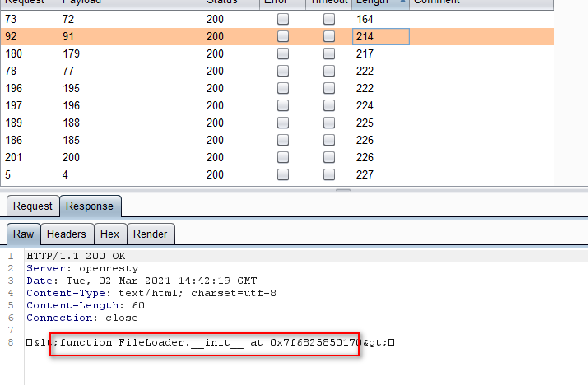Select the Raw view tab

(x=23, y=234)
